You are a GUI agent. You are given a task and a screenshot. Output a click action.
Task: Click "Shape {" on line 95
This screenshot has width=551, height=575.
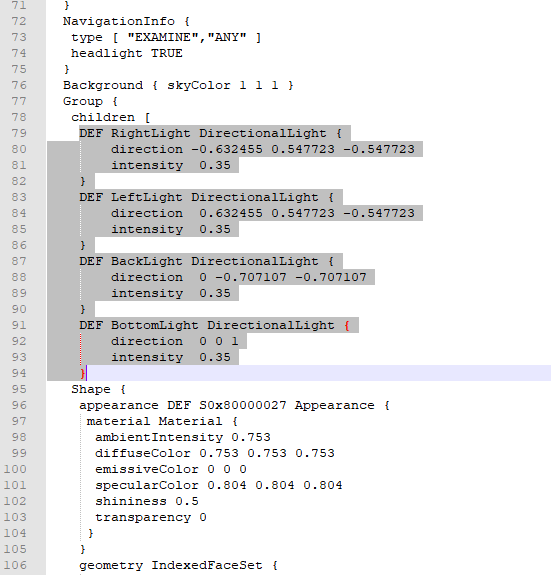tap(98, 389)
